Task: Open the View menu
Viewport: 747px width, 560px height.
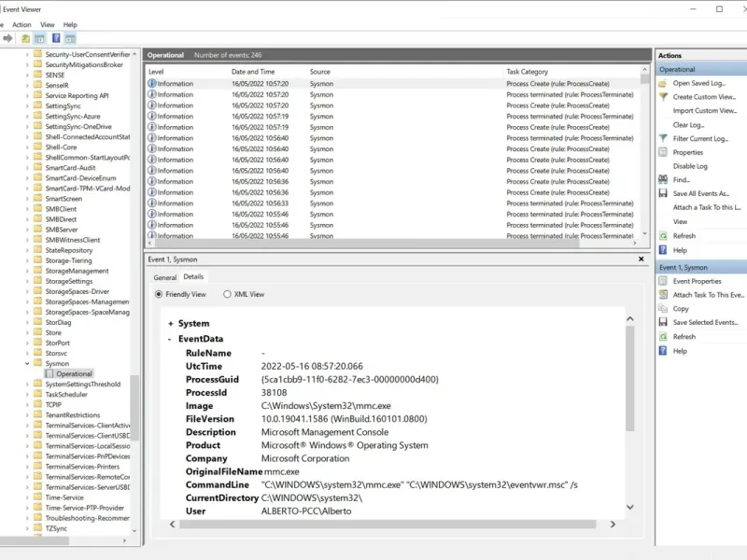Action: coord(48,25)
